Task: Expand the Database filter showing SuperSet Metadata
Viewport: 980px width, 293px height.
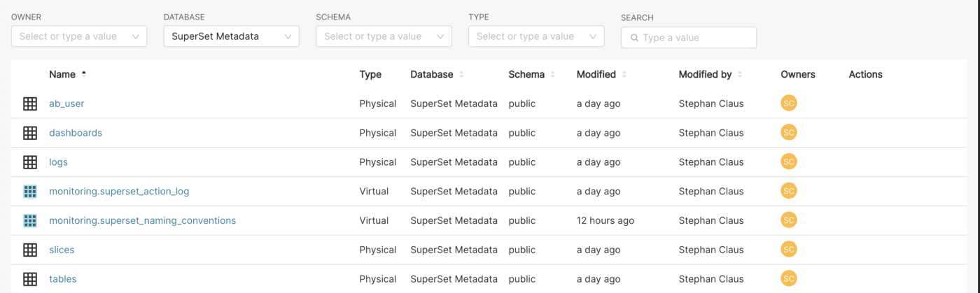Action: (231, 36)
